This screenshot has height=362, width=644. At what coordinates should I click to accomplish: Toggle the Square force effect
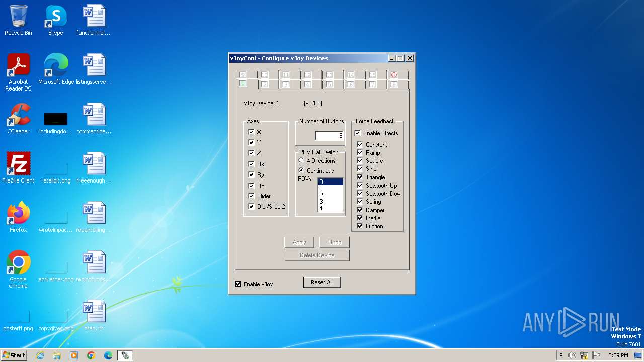(360, 160)
